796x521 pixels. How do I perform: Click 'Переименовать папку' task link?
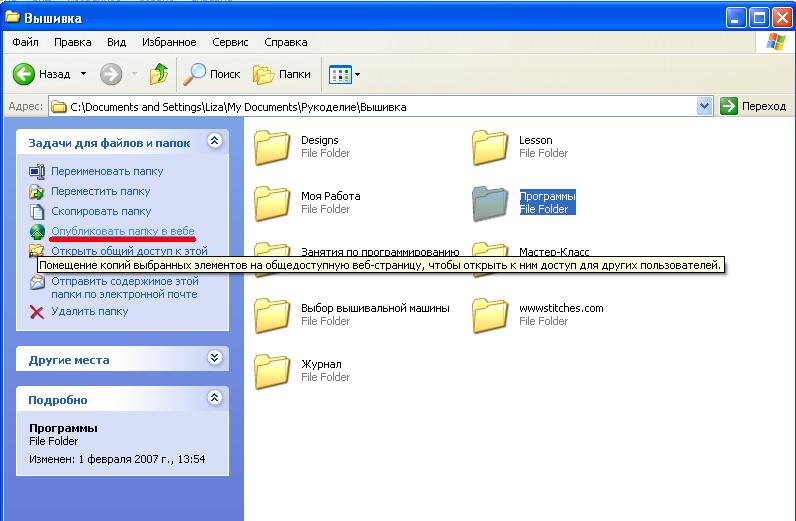click(106, 171)
